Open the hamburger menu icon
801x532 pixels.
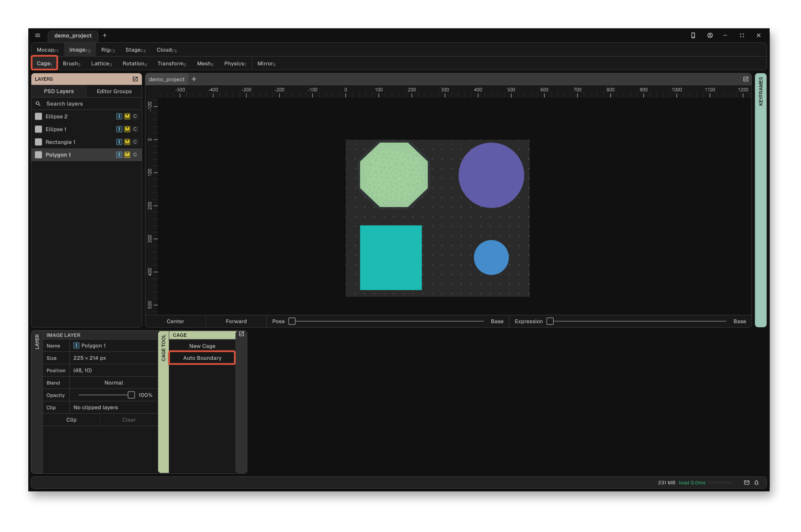point(38,35)
